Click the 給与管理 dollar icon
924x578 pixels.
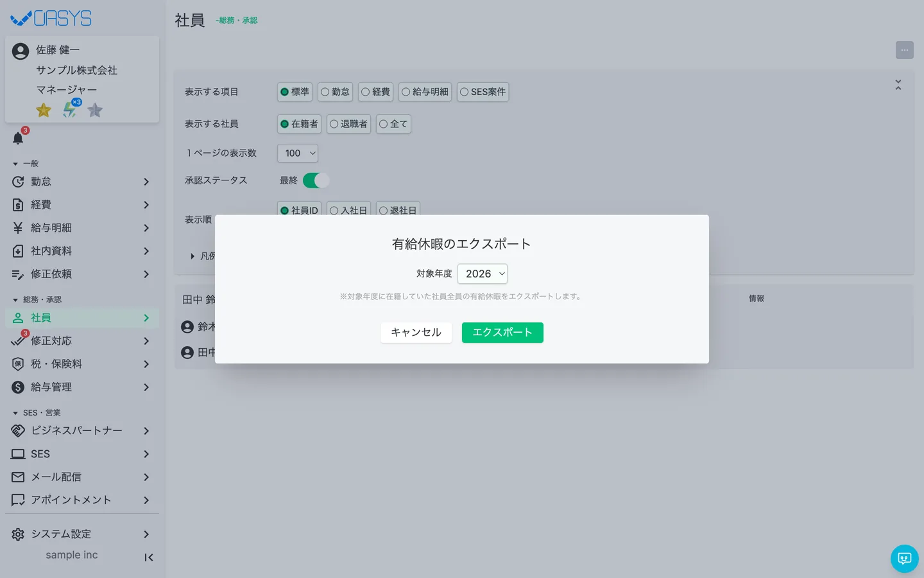pos(18,387)
